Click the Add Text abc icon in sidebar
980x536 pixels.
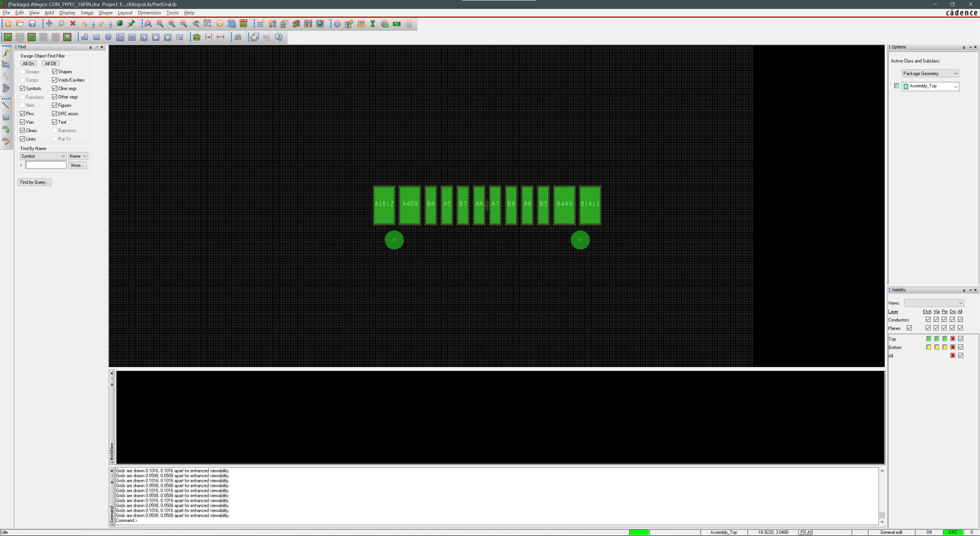click(6, 129)
